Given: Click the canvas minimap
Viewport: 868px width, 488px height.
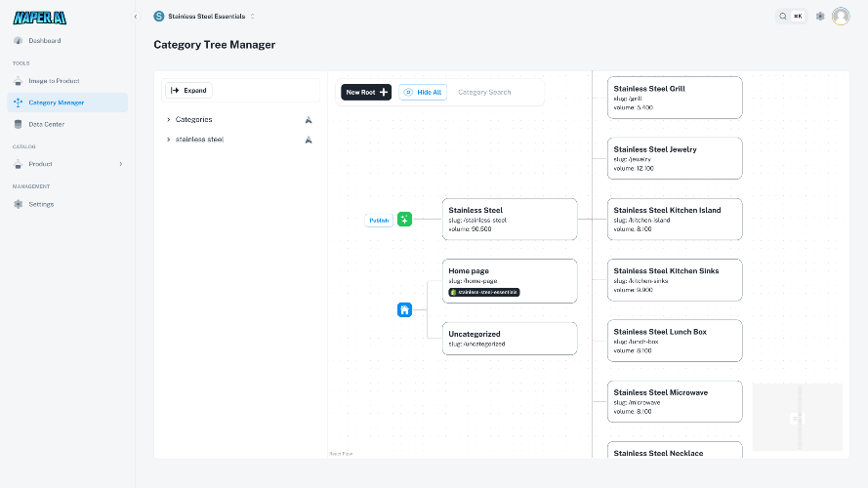Looking at the screenshot, I should pos(797,417).
